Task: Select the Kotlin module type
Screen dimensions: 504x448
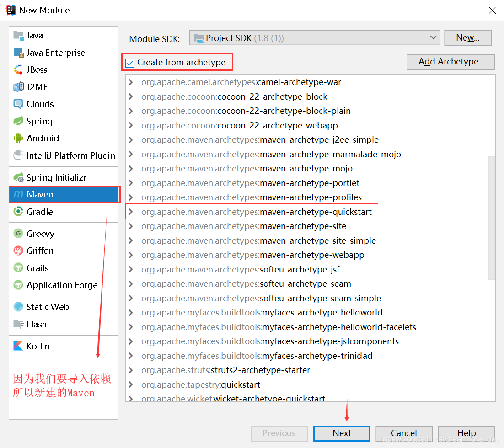Action: 64,346
